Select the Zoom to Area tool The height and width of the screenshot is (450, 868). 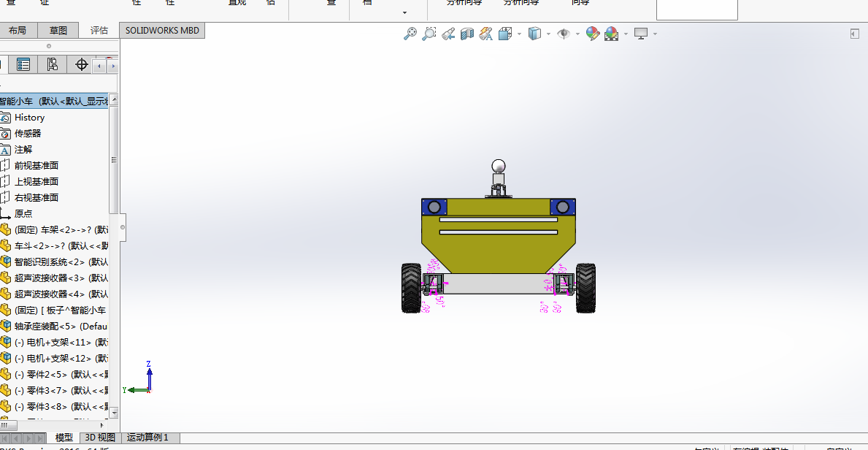pos(429,34)
